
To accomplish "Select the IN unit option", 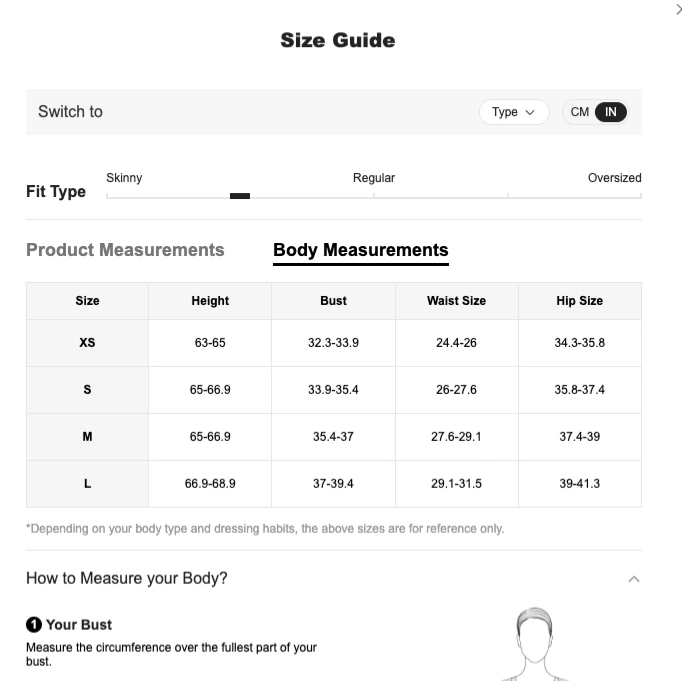I will click(611, 112).
